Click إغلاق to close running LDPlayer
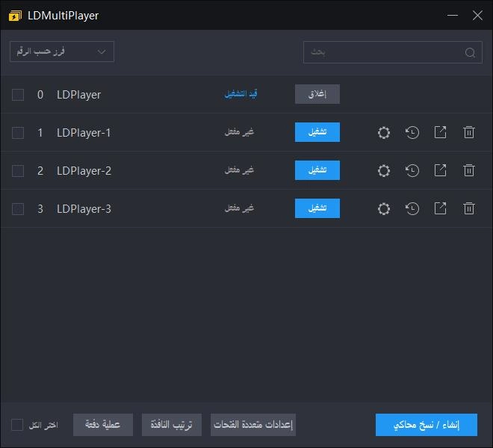Image resolution: width=493 pixels, height=448 pixels. (x=317, y=94)
